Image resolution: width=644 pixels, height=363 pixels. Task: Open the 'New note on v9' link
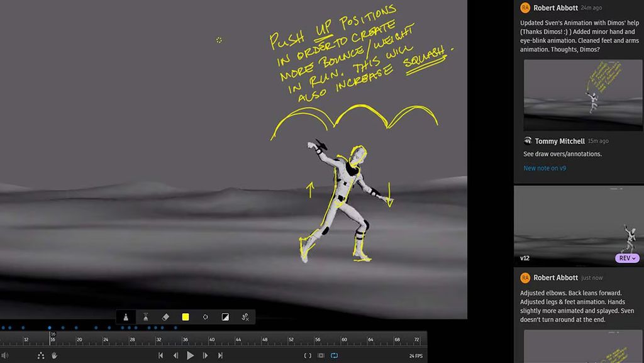545,168
